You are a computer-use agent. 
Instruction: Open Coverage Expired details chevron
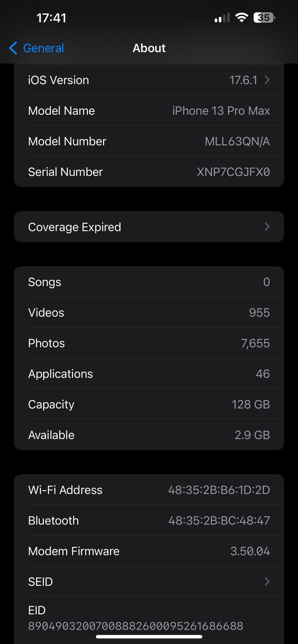[x=267, y=227]
